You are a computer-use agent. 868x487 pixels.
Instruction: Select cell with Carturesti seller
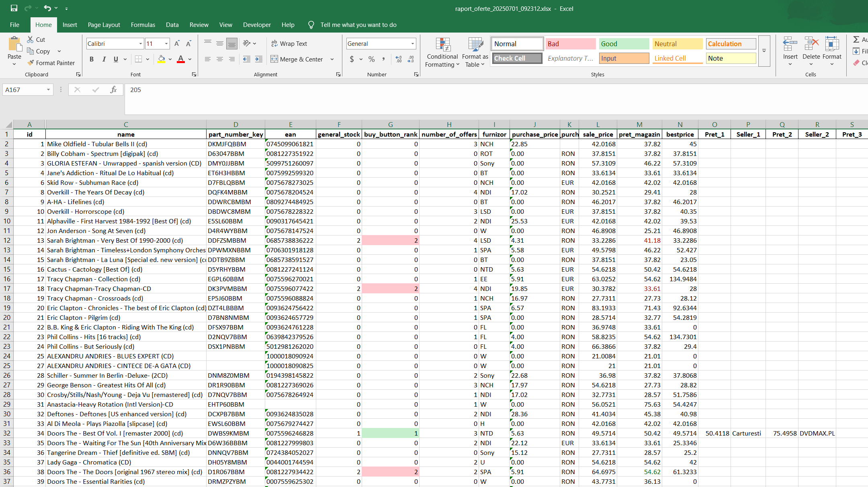tap(748, 433)
